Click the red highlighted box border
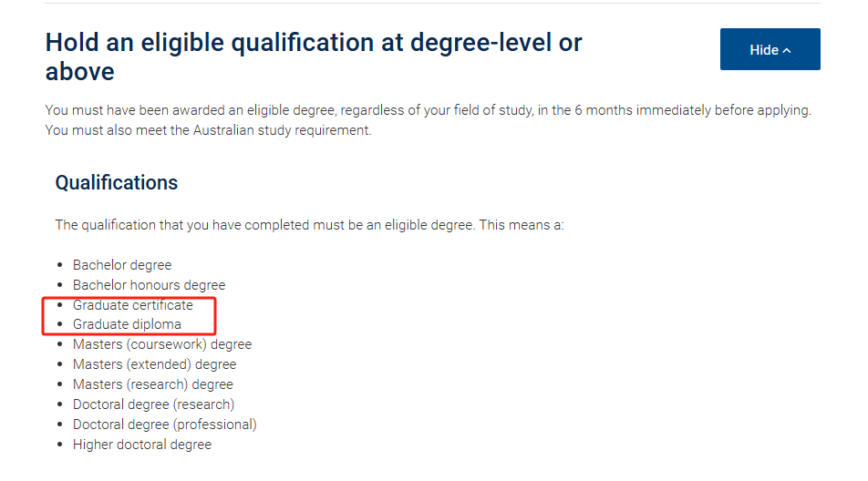868x481 pixels. (129, 298)
